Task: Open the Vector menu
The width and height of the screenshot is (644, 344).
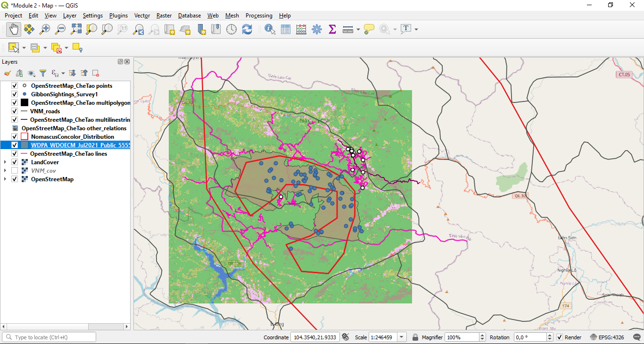Action: coord(142,16)
